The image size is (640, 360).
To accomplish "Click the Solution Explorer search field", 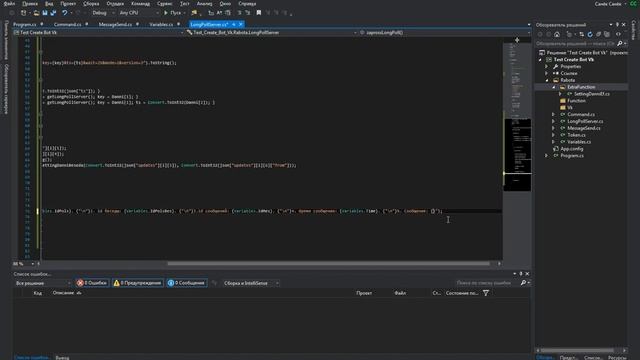I will [576, 43].
